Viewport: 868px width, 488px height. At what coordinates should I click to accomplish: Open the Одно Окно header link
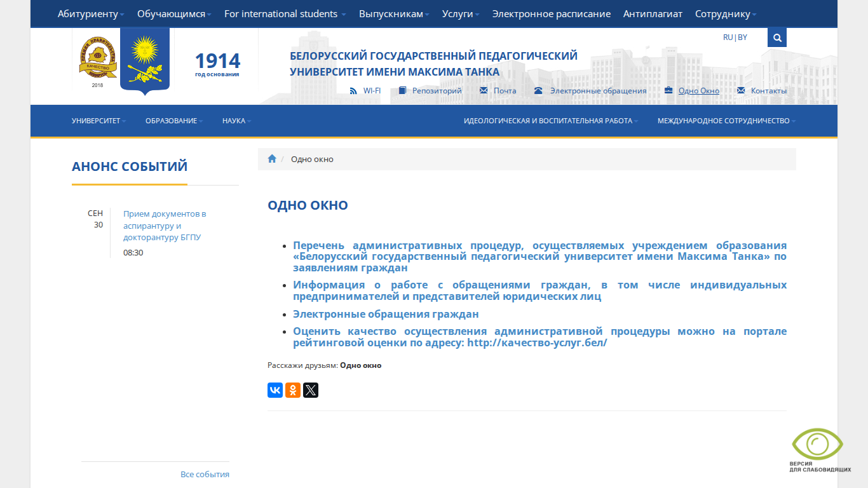point(699,91)
